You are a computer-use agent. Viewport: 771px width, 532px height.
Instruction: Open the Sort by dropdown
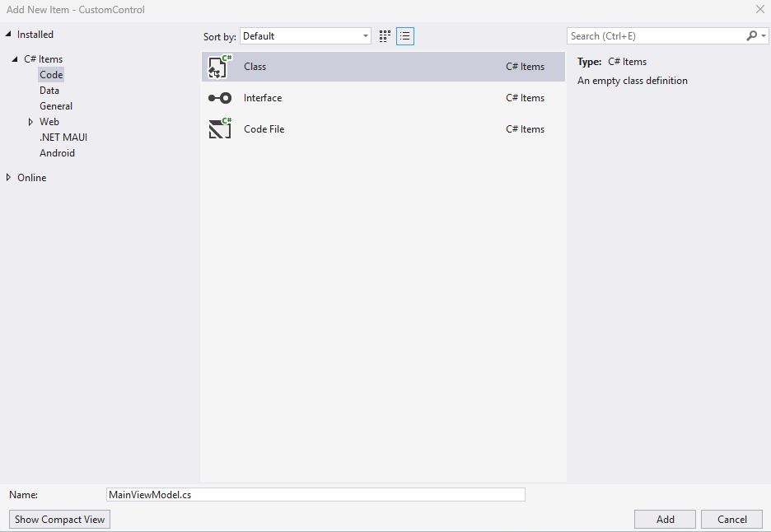(365, 35)
